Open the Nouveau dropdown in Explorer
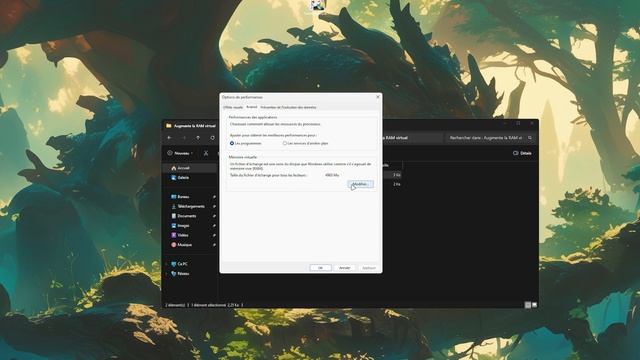The image size is (640, 360). pos(180,153)
